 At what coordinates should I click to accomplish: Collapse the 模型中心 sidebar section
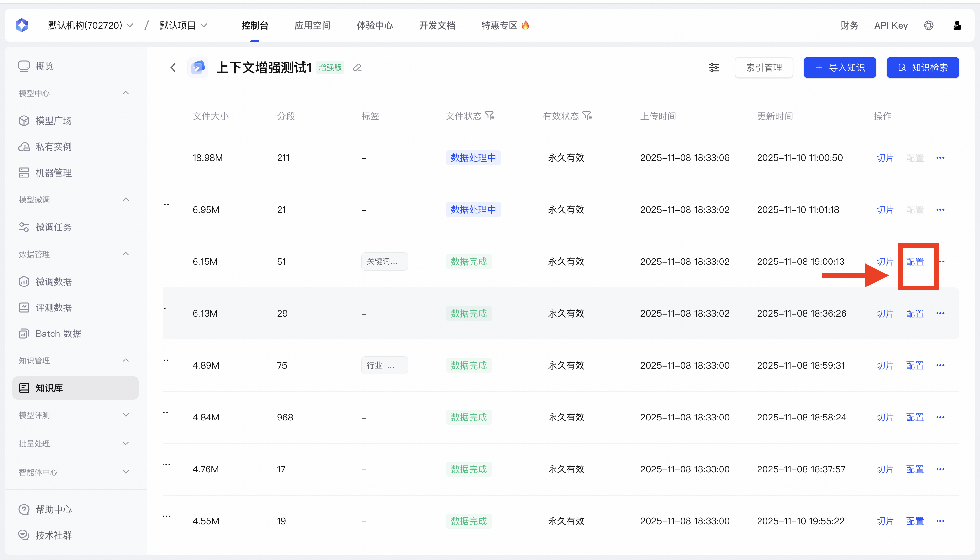tap(126, 93)
